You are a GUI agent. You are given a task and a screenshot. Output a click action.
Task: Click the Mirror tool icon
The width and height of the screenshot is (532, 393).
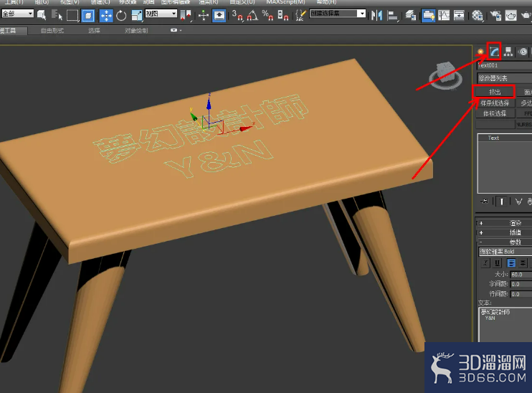[x=376, y=16]
